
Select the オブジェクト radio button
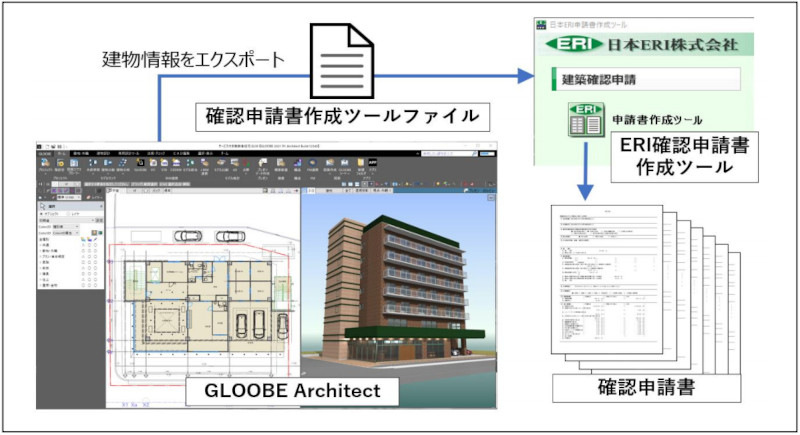[x=41, y=214]
